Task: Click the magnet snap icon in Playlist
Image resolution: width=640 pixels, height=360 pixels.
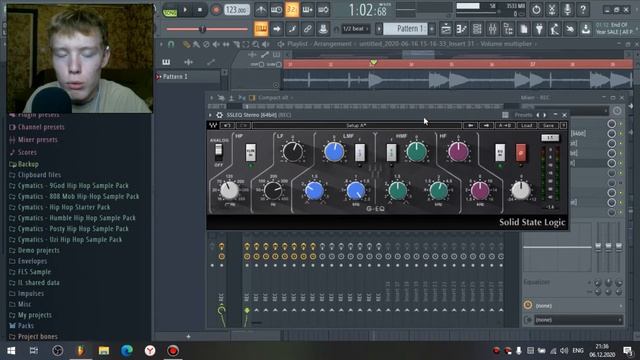Action: (x=171, y=44)
